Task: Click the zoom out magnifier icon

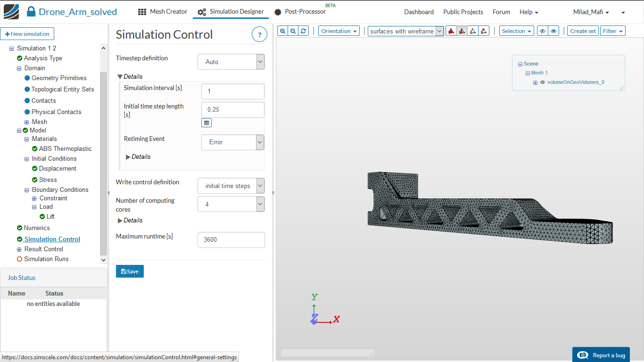Action: pyautogui.click(x=293, y=31)
